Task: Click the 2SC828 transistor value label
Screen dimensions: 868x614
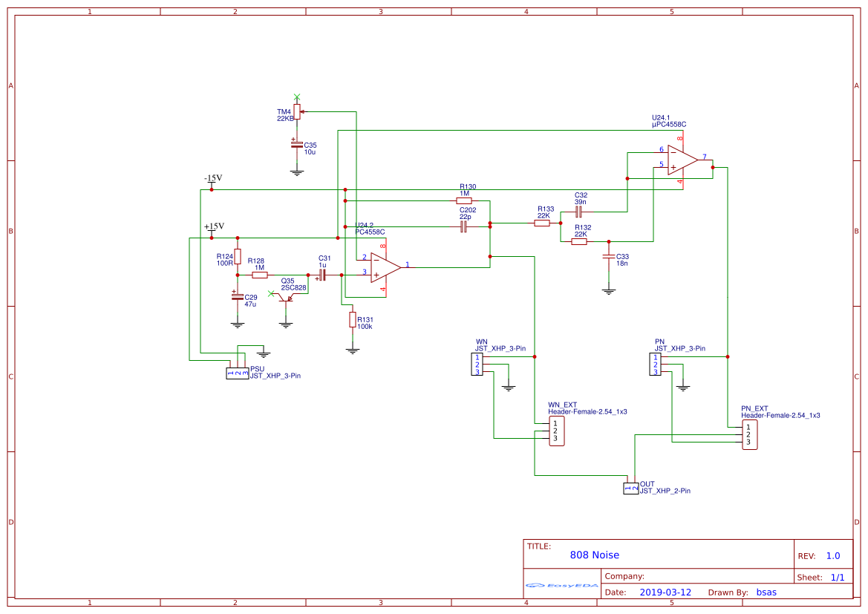Action: 293,288
